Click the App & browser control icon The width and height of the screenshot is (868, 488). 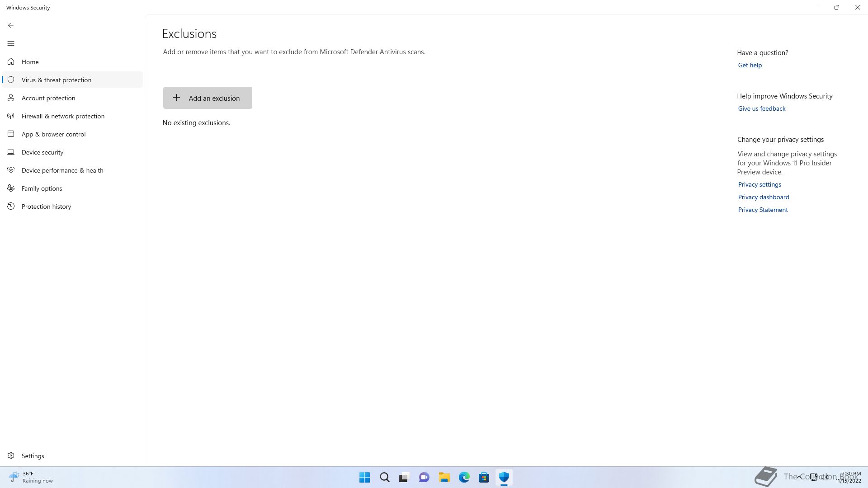pos(11,134)
